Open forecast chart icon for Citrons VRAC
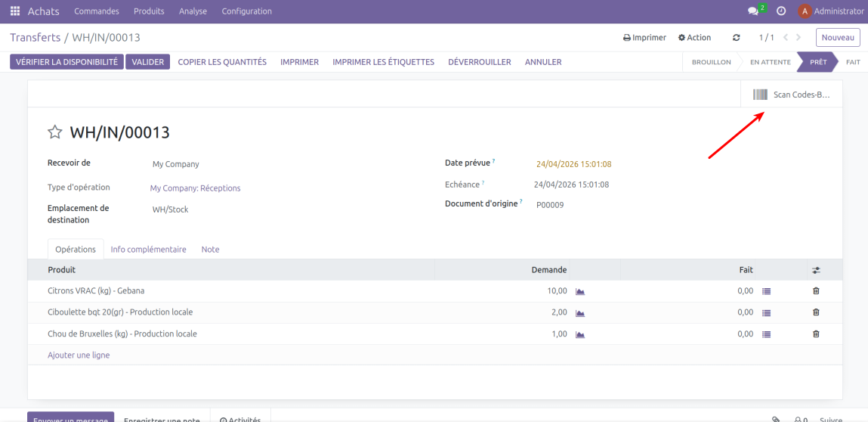 580,291
